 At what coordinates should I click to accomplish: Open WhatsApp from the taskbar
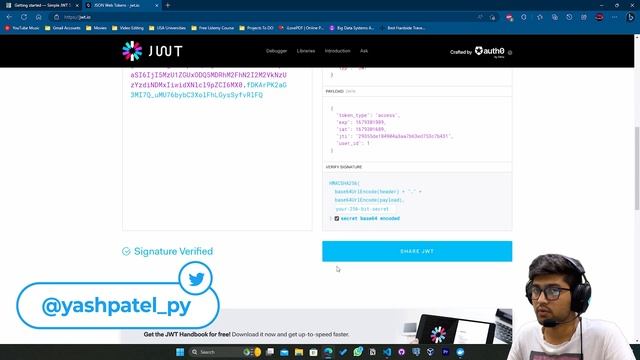click(x=358, y=352)
